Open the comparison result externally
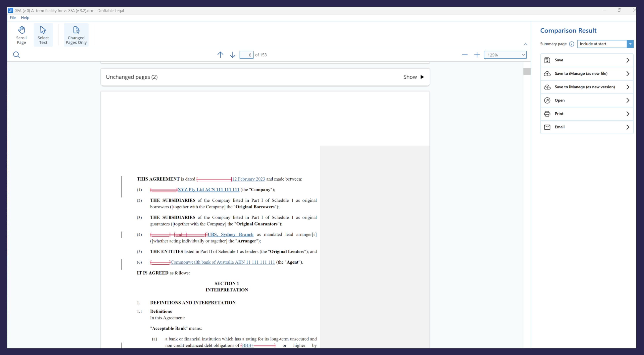The image size is (644, 355). pyautogui.click(x=587, y=100)
